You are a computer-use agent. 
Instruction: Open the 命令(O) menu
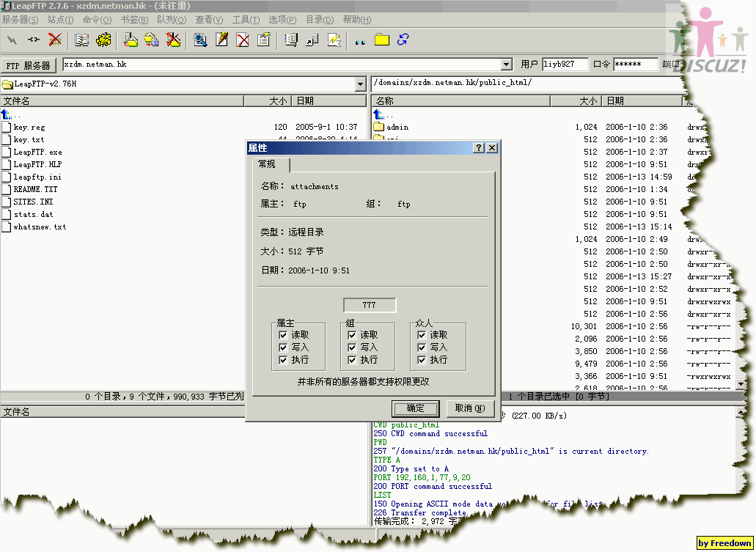point(97,20)
